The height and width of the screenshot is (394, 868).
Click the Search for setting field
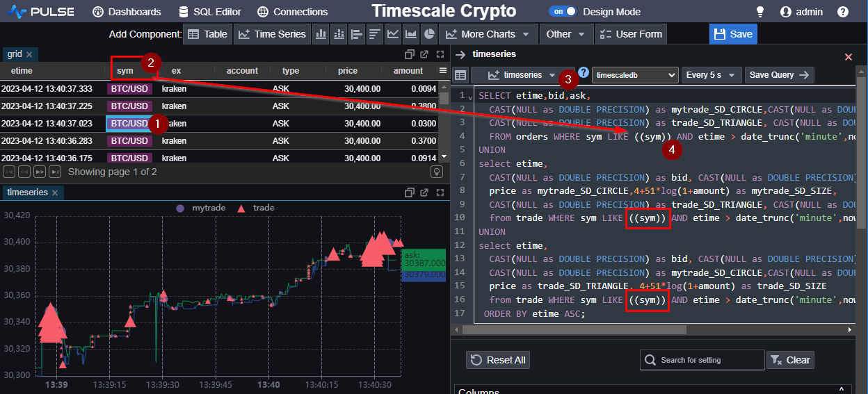[702, 360]
